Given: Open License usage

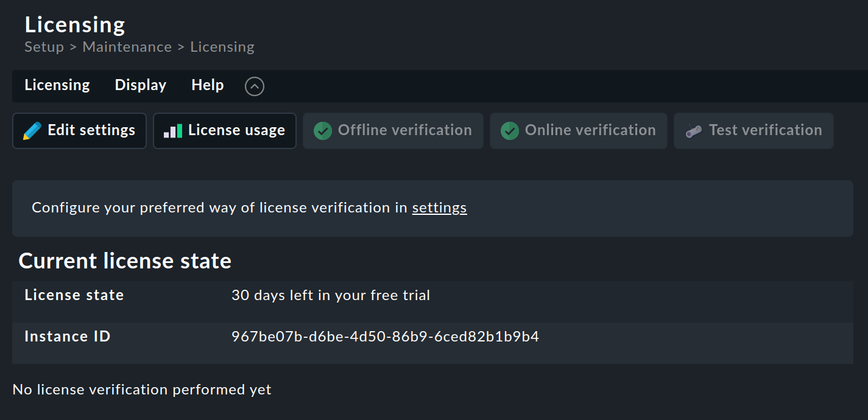Looking at the screenshot, I should tap(224, 130).
